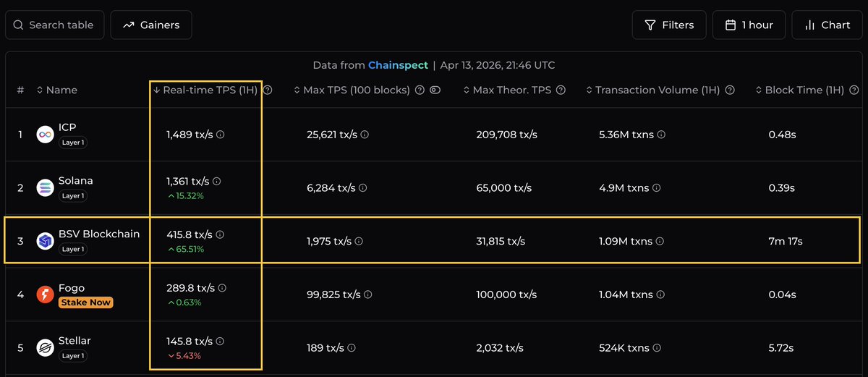Click the Stellar logo icon
The width and height of the screenshot is (868, 377).
[x=46, y=348]
